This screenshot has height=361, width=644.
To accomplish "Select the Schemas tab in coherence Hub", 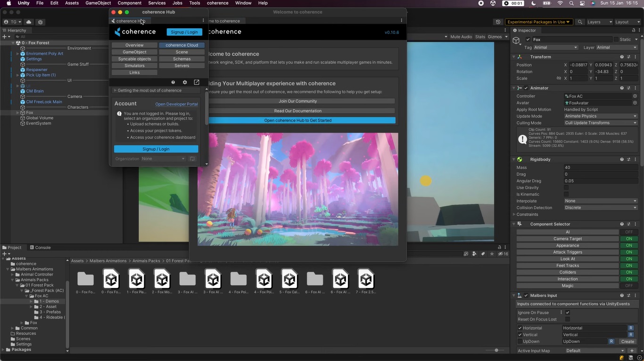I will click(x=182, y=59).
